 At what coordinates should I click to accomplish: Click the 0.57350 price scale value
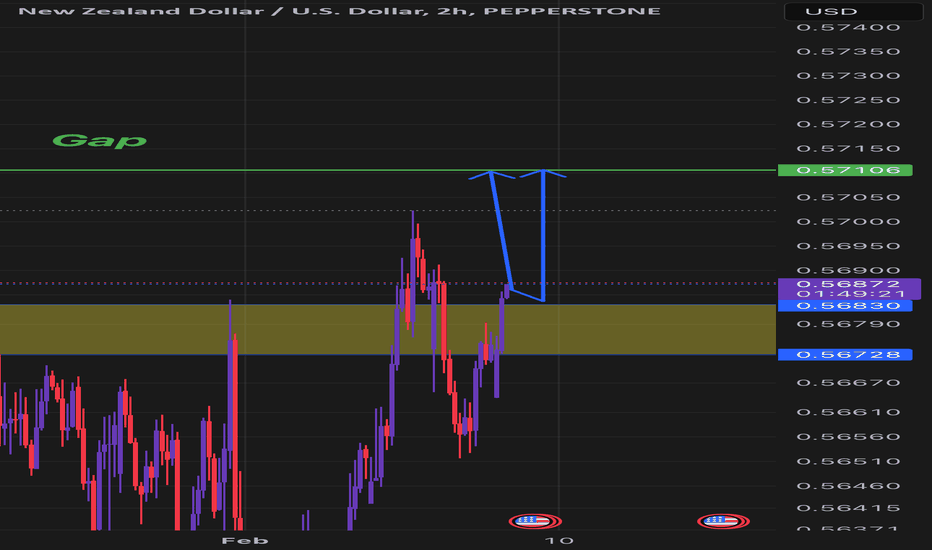pos(848,52)
